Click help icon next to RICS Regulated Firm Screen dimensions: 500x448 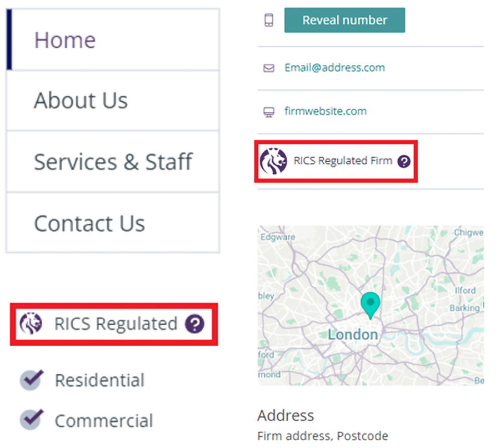coord(404,161)
